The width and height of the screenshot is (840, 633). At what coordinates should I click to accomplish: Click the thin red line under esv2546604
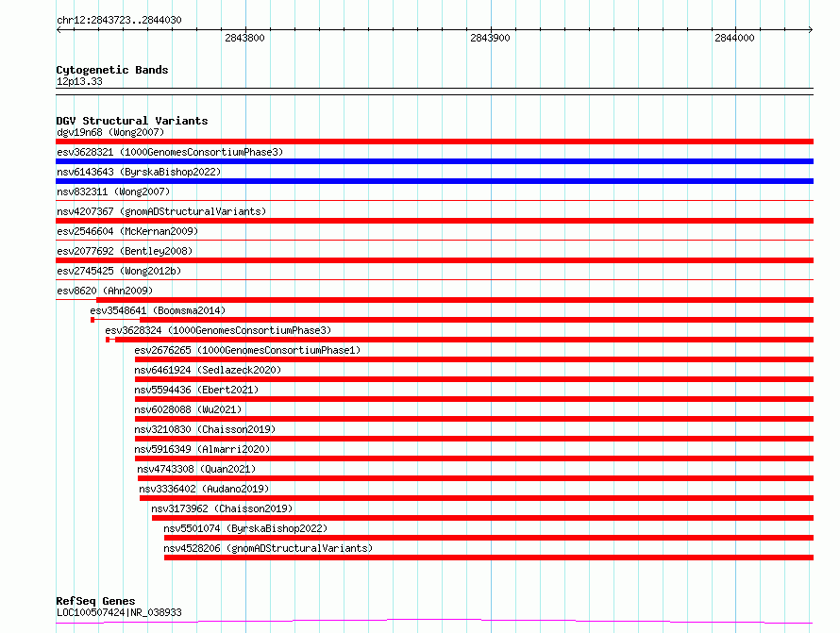click(434, 240)
